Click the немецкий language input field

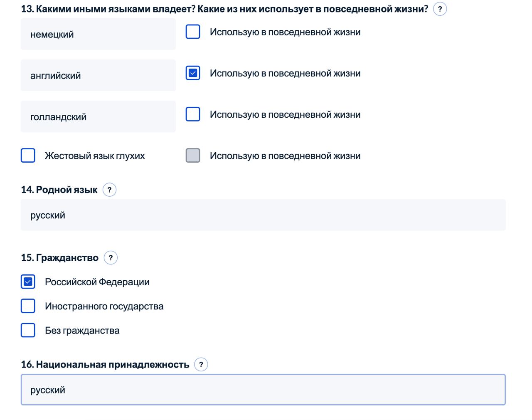98,34
